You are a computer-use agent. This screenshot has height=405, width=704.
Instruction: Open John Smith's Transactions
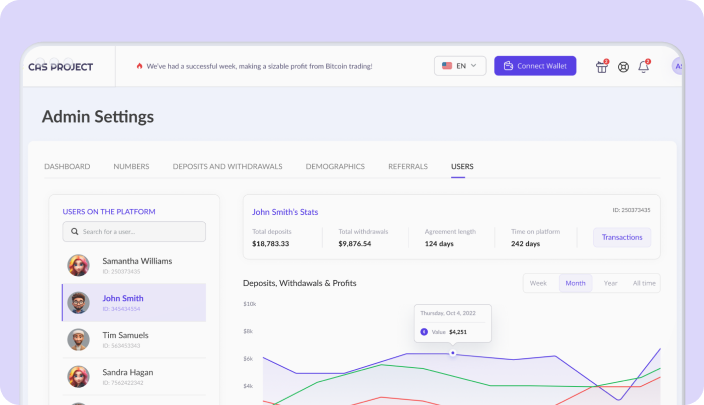[x=622, y=237]
